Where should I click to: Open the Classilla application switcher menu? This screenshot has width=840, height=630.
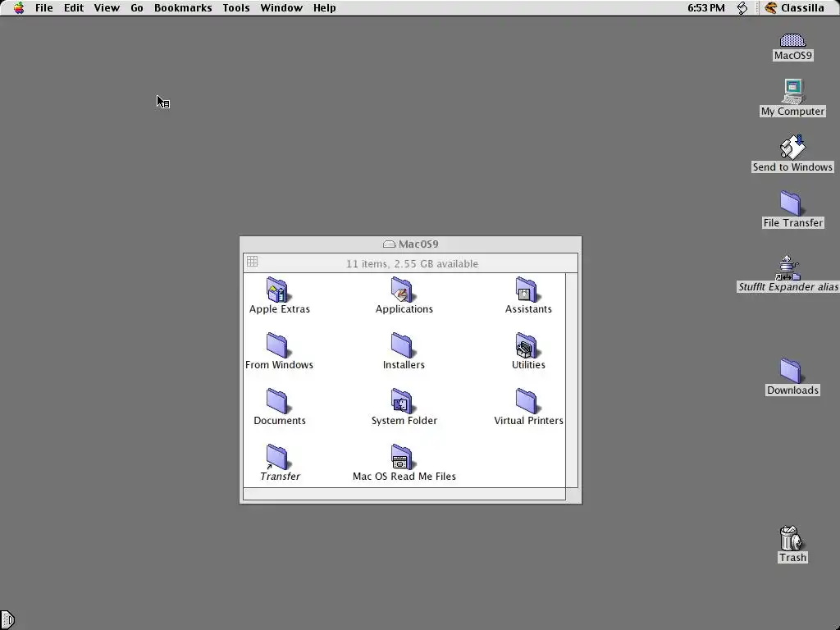pyautogui.click(x=794, y=8)
